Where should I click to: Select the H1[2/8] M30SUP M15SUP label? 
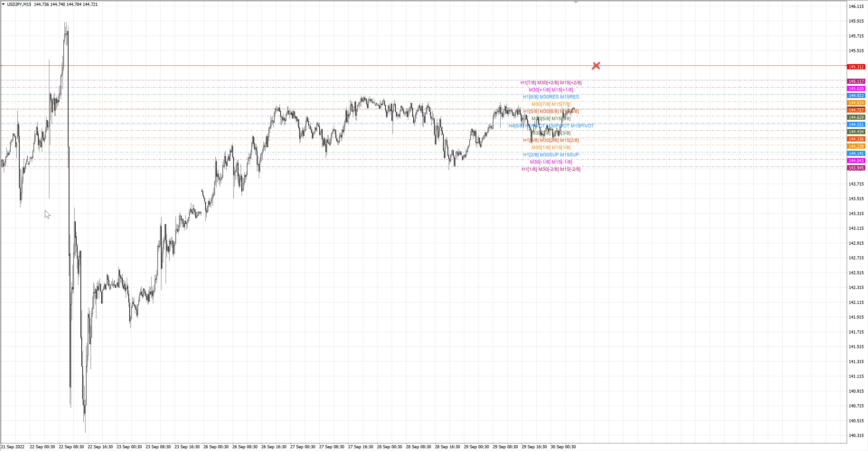(x=551, y=155)
